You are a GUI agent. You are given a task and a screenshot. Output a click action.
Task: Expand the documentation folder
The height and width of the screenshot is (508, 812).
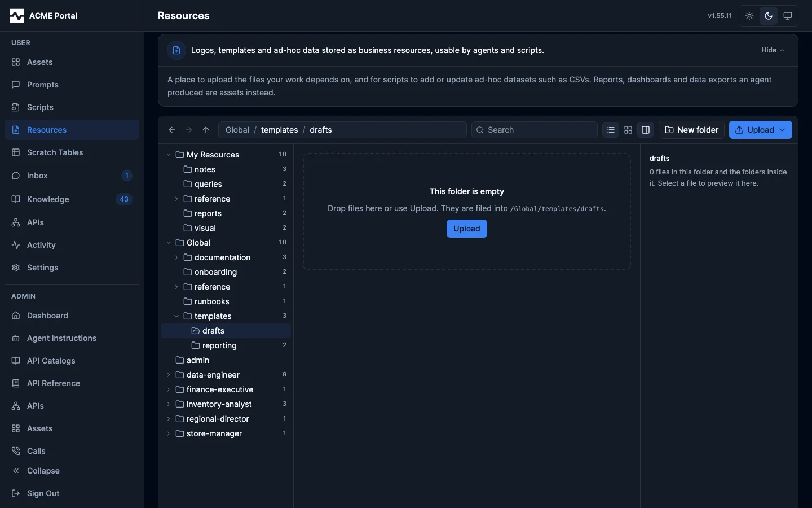pyautogui.click(x=176, y=257)
